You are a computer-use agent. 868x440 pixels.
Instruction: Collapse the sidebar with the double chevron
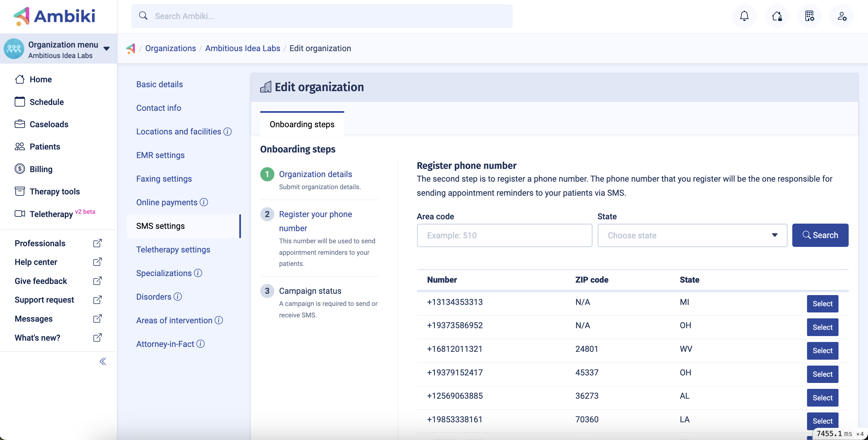point(103,362)
